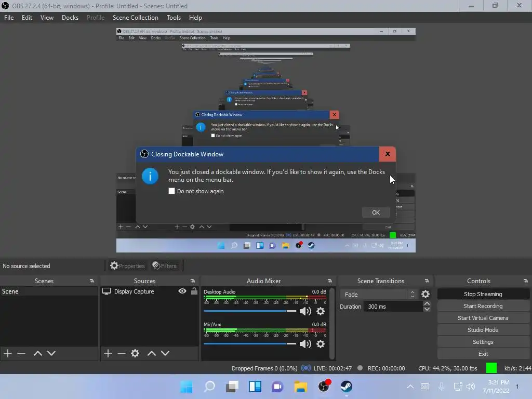
Task: Remove selected source with minus icon
Action: (122, 353)
